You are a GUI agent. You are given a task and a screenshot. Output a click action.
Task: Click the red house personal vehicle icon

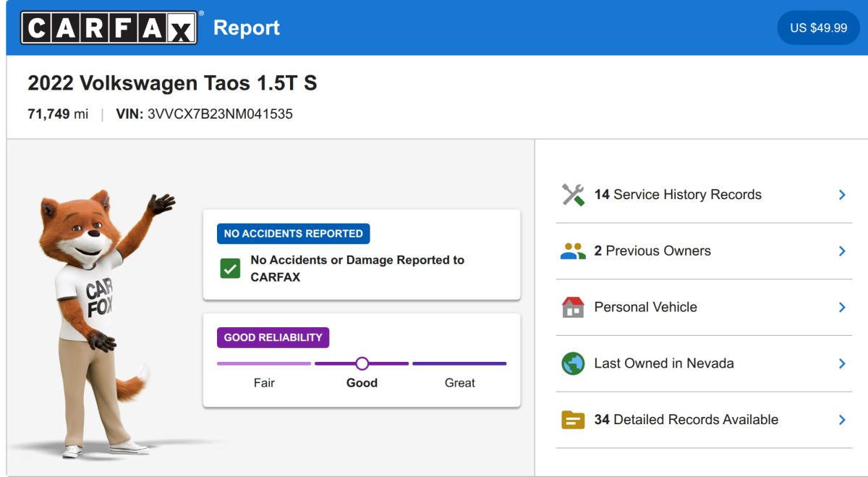coord(573,307)
